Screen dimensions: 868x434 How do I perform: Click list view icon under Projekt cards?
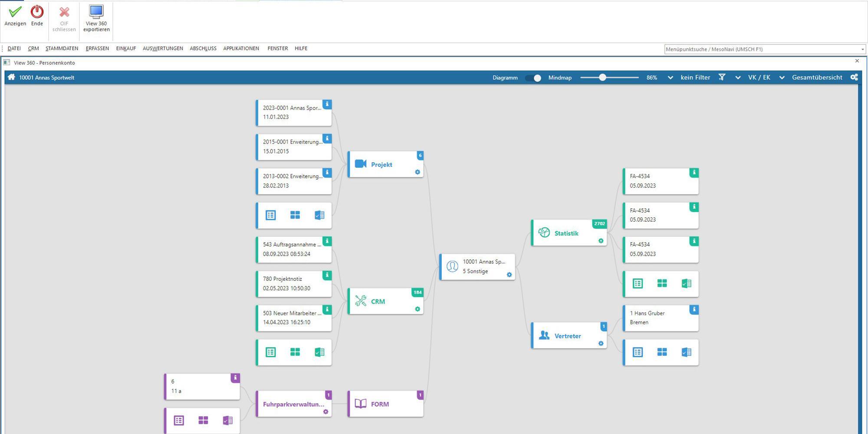pos(270,215)
